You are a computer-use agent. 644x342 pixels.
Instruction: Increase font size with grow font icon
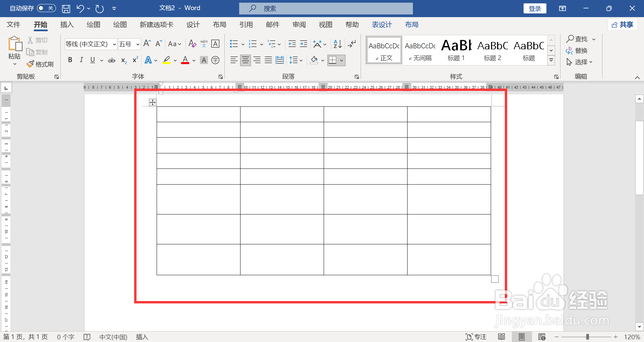click(x=147, y=44)
